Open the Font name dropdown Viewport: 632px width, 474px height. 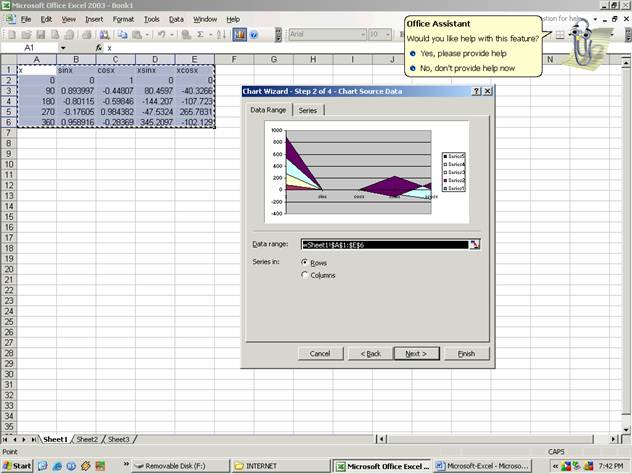coord(363,35)
